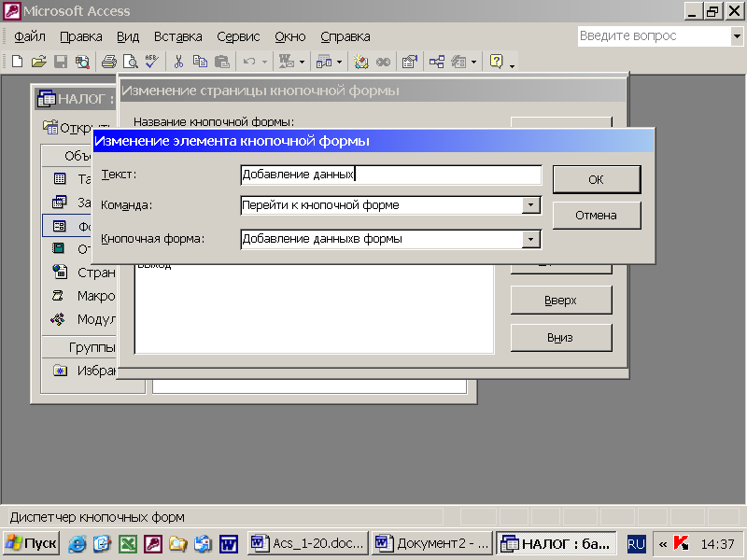Viewport: 747px width, 560px height.
Task: Click the File search toolbar icon
Action: pos(82,62)
